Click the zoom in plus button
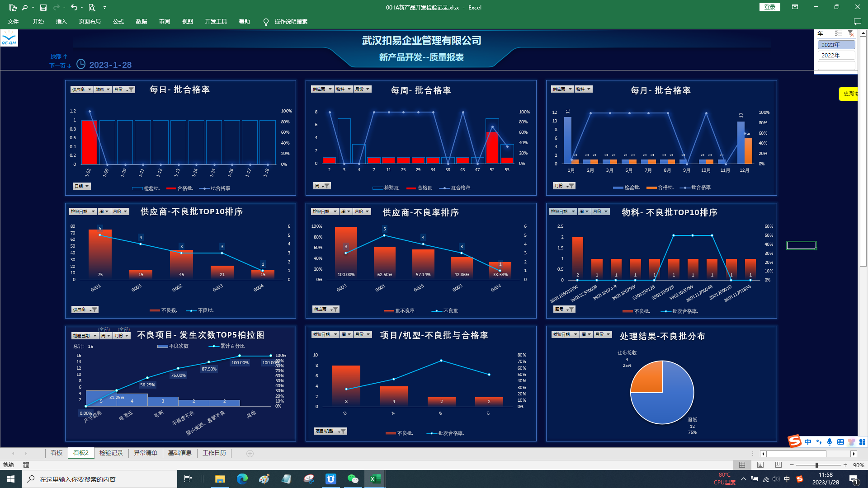 (845, 465)
